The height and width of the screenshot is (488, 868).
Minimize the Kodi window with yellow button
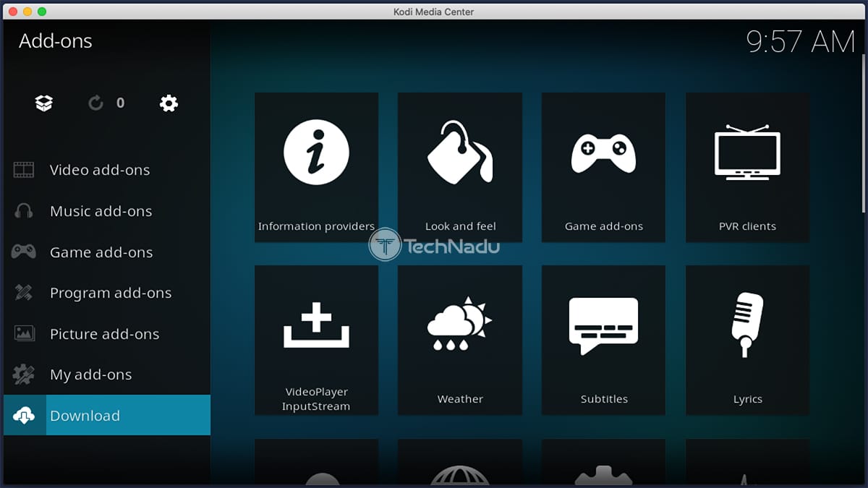click(x=27, y=12)
